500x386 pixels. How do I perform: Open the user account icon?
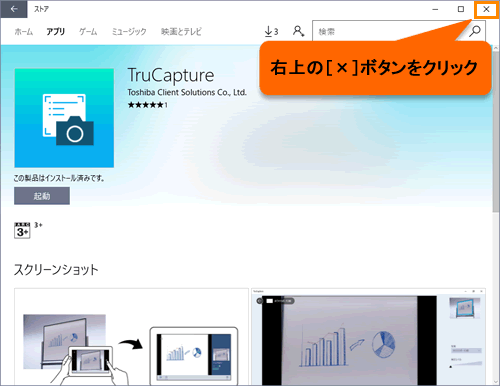298,31
